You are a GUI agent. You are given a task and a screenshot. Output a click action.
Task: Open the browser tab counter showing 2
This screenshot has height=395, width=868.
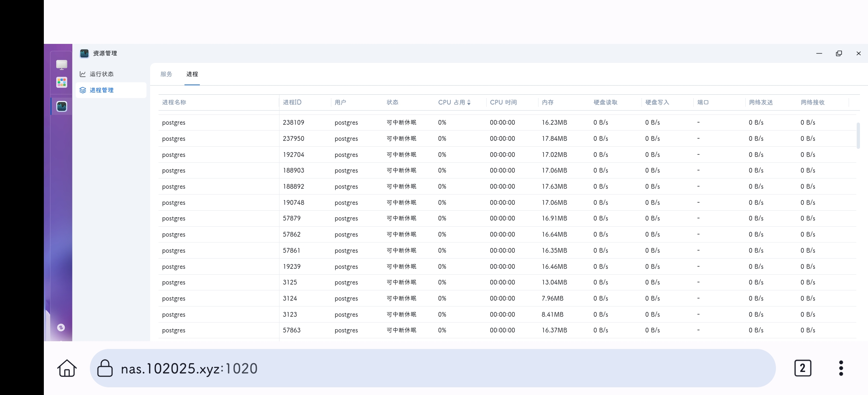click(803, 368)
